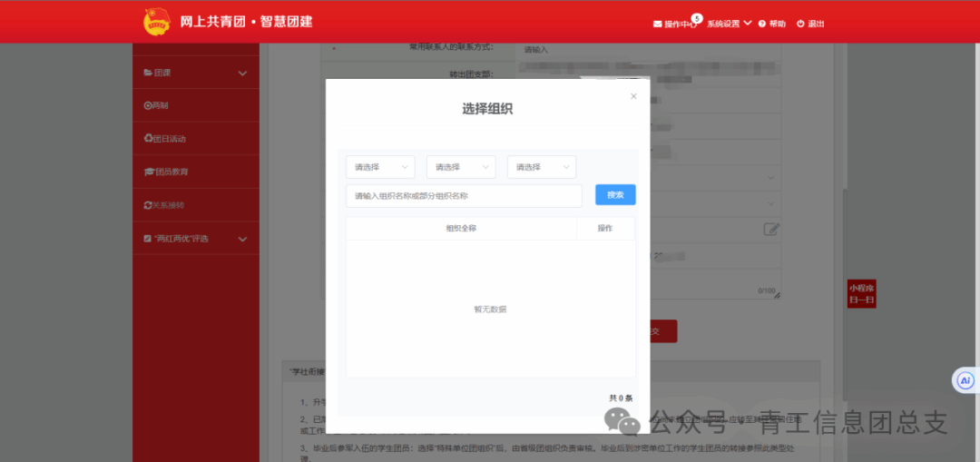Open 团日活动 in the sidebar
This screenshot has height=462, width=980.
[x=165, y=139]
